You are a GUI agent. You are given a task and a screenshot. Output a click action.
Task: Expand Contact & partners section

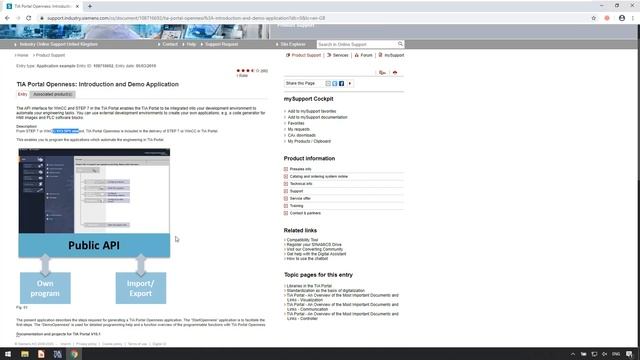click(x=305, y=213)
